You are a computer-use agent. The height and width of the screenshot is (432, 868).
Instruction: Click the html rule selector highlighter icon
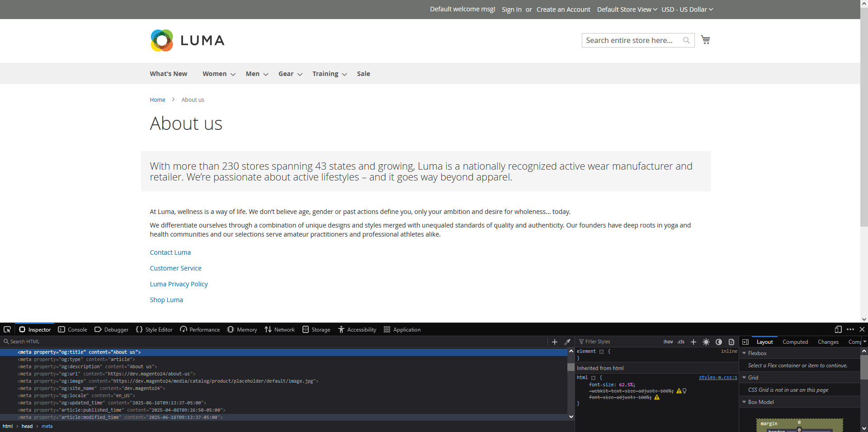click(x=594, y=378)
